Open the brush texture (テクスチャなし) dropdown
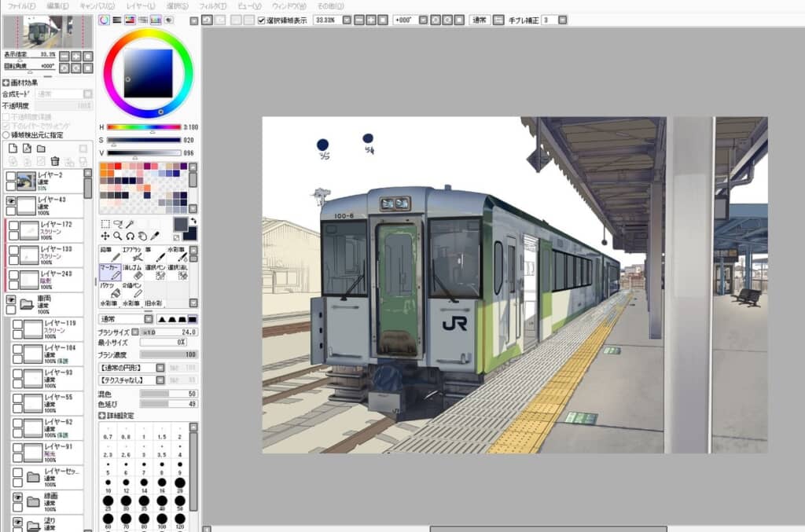The width and height of the screenshot is (805, 532). [x=160, y=380]
